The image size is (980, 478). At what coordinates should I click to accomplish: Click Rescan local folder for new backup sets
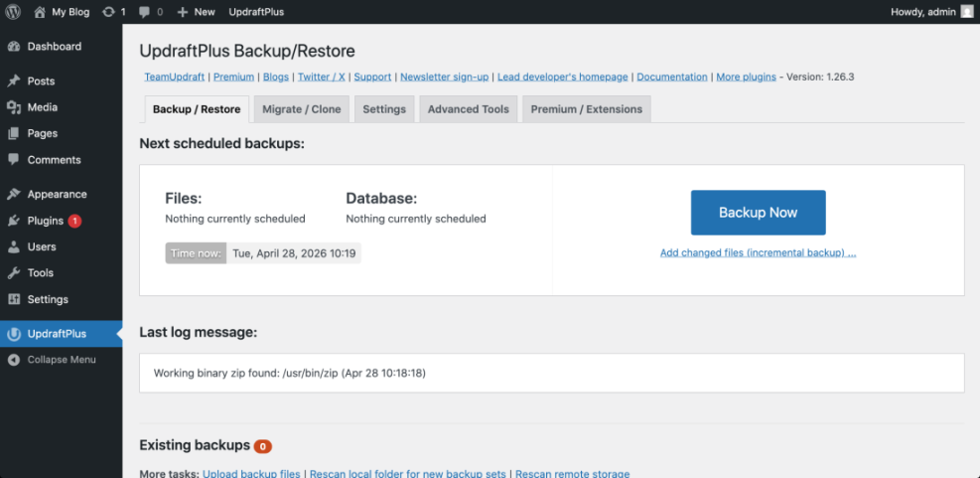pos(408,474)
